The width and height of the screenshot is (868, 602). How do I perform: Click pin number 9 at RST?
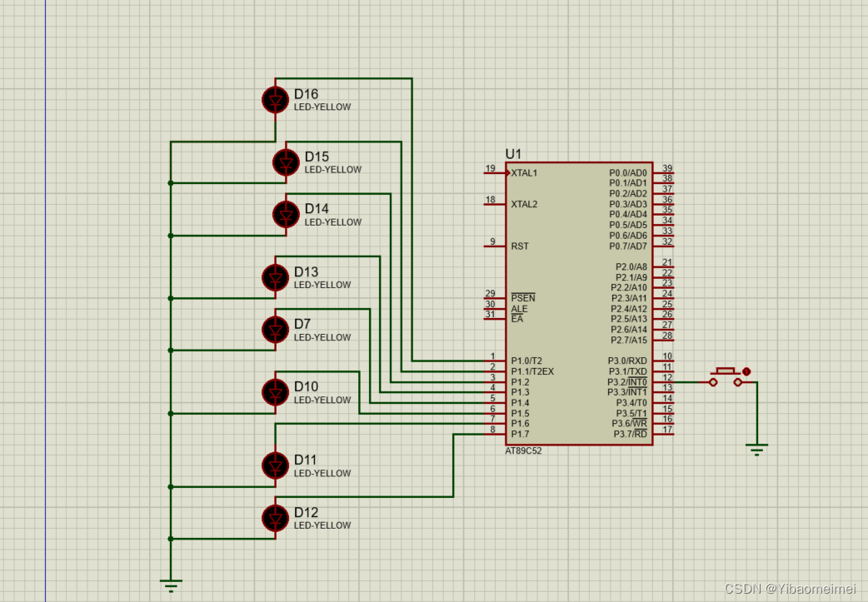pyautogui.click(x=492, y=241)
